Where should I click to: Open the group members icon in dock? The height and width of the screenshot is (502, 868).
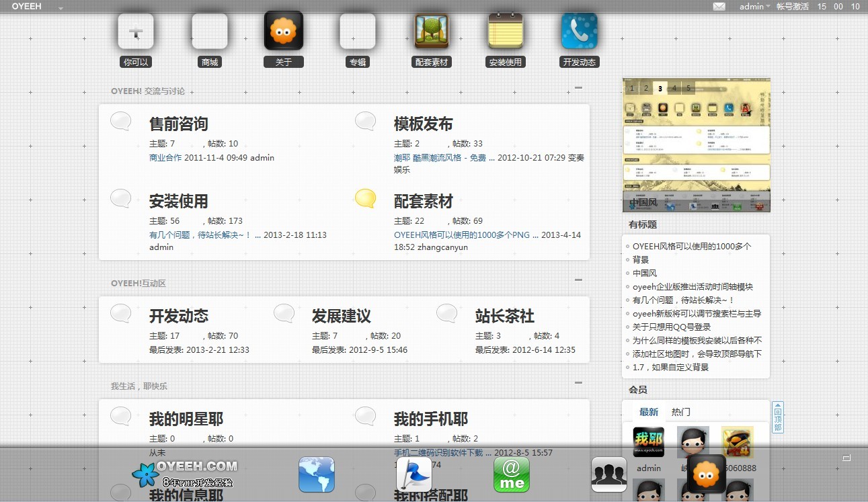click(x=609, y=474)
